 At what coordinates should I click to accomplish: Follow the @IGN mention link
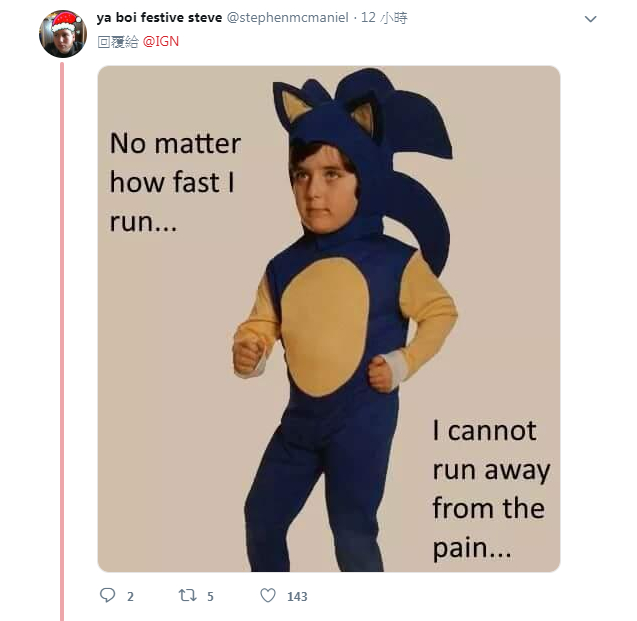pos(161,41)
